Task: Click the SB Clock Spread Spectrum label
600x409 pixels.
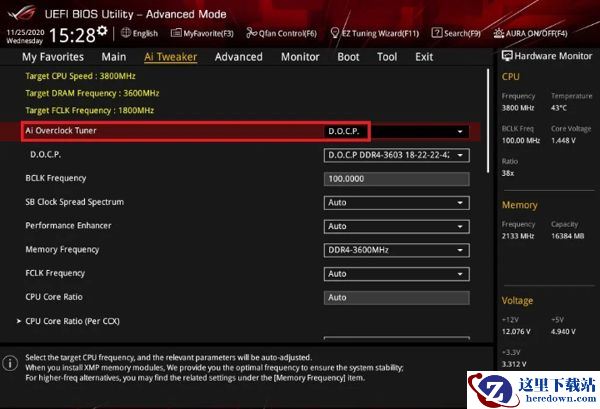Action: [x=75, y=202]
